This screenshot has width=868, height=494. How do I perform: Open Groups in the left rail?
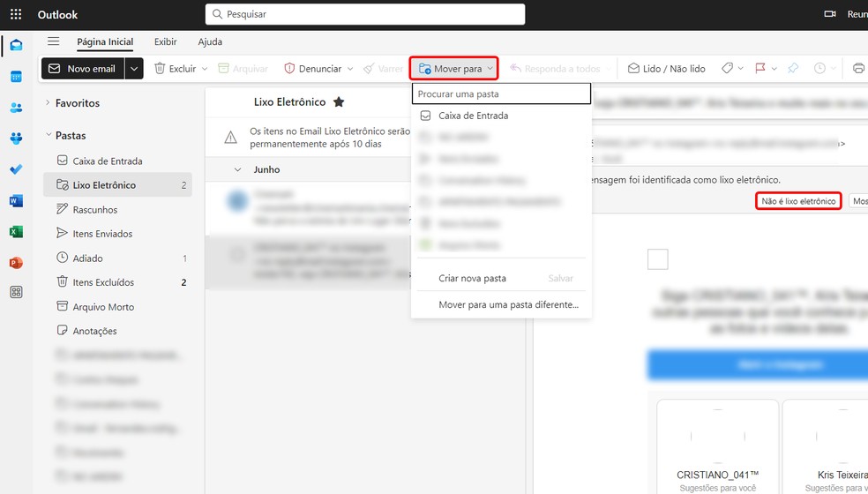[16, 138]
